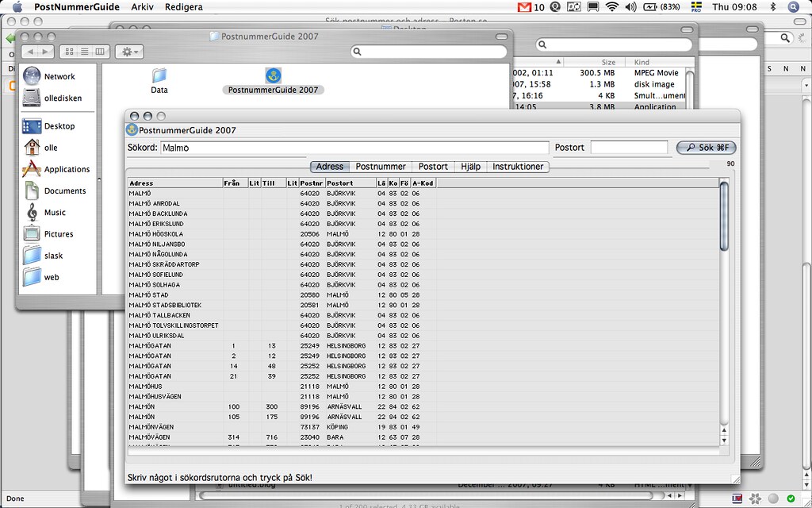
Task: Switch Finder to column view
Action: click(x=100, y=52)
